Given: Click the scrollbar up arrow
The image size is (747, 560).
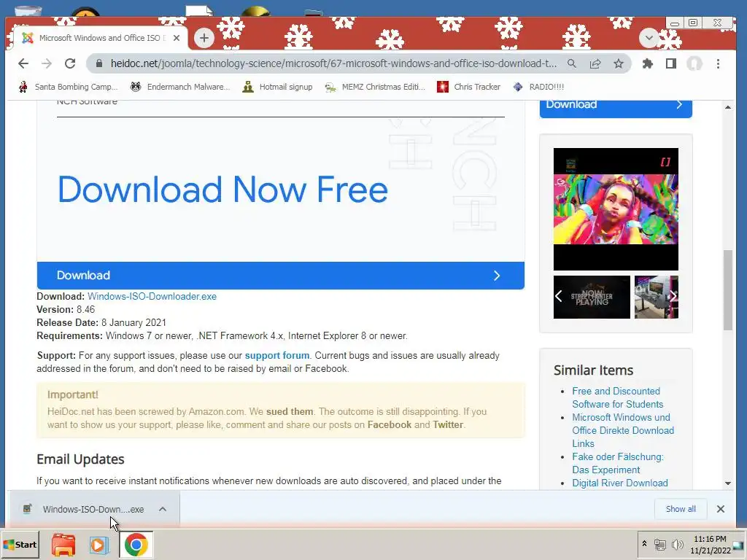Looking at the screenshot, I should pyautogui.click(x=727, y=107).
